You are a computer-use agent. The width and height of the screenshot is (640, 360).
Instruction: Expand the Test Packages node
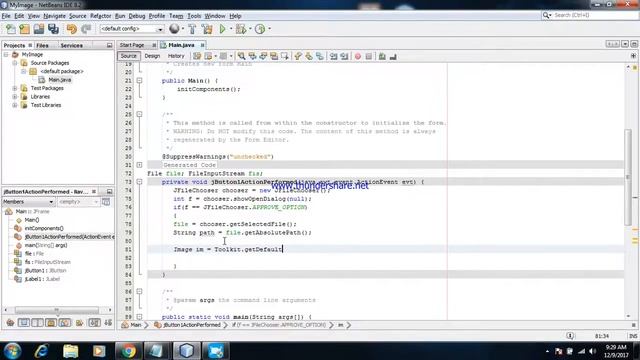[x=15, y=88]
